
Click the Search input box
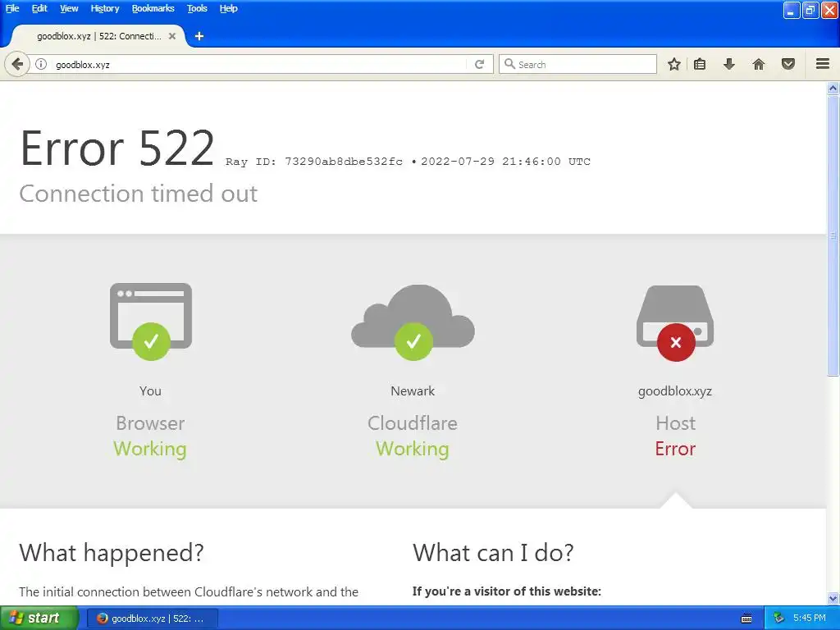point(577,64)
